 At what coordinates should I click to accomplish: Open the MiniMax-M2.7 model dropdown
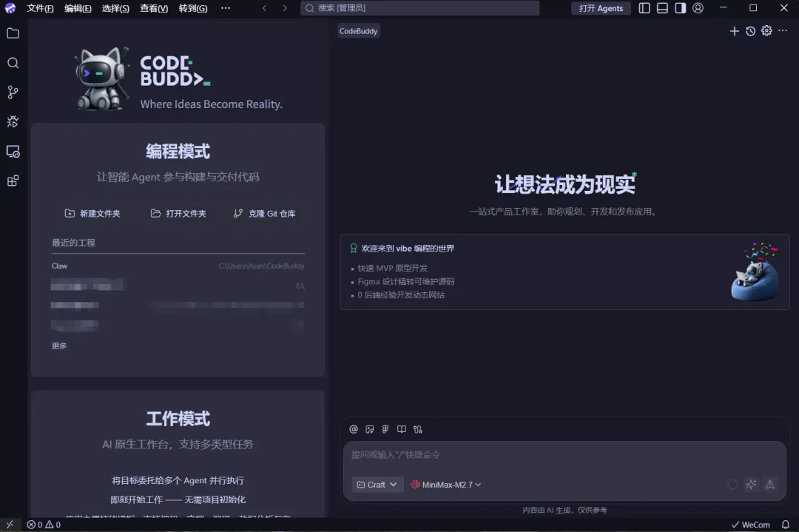click(445, 485)
